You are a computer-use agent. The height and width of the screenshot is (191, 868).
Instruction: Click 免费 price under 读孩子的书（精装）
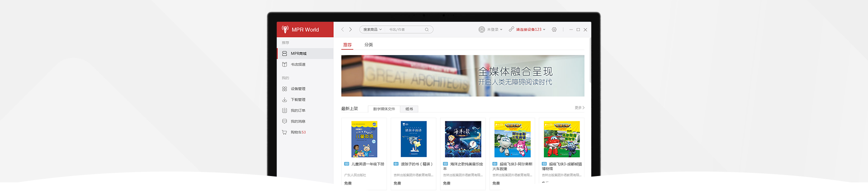coord(397,183)
